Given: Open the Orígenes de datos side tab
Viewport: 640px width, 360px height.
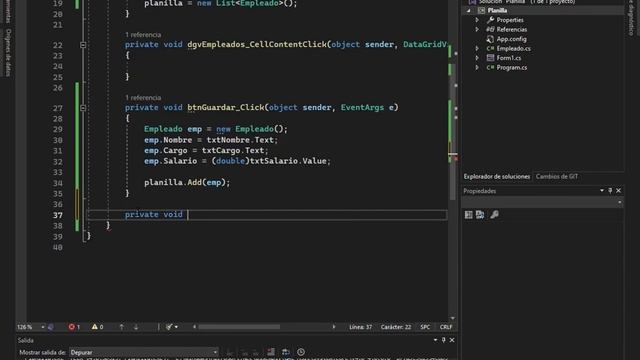Looking at the screenshot, I should [x=8, y=52].
